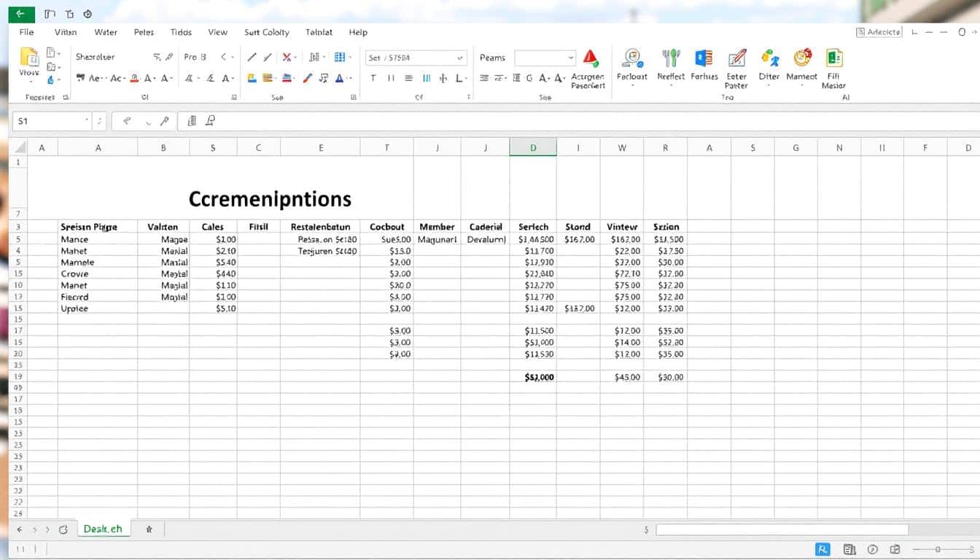Adjust the zoom slider in status bar
The image size is (980, 560).
[x=938, y=549]
